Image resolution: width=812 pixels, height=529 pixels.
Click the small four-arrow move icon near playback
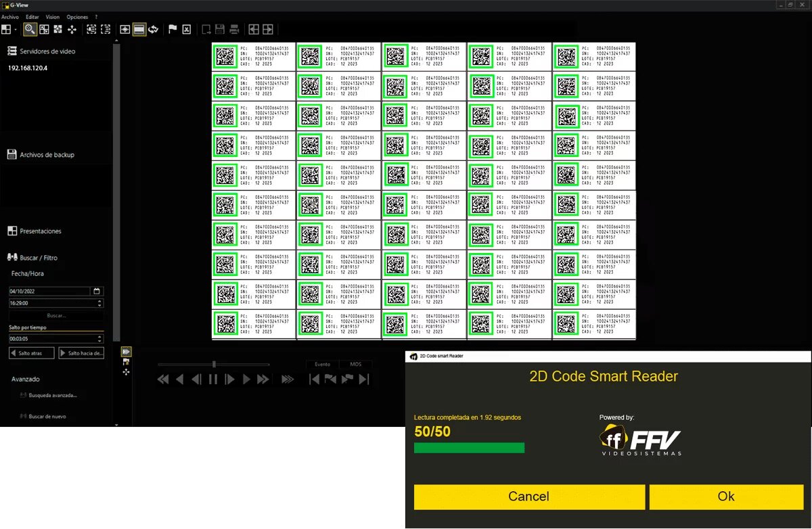pos(126,372)
